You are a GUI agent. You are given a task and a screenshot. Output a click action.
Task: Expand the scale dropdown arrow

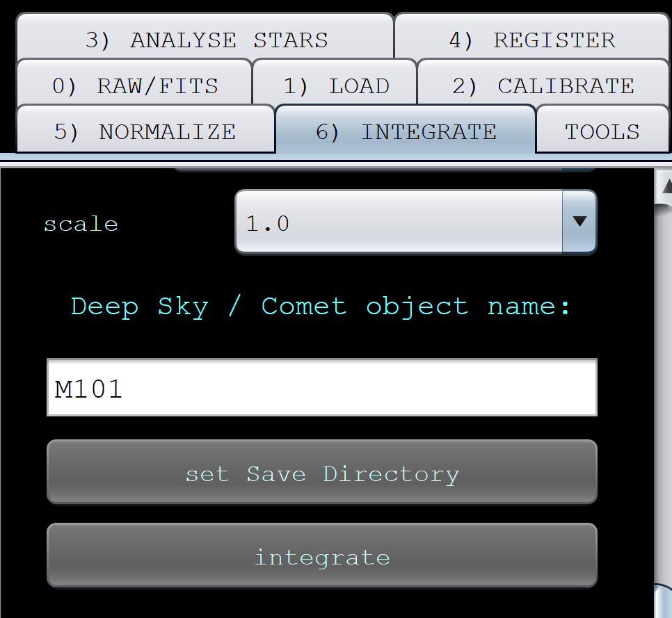pyautogui.click(x=579, y=222)
